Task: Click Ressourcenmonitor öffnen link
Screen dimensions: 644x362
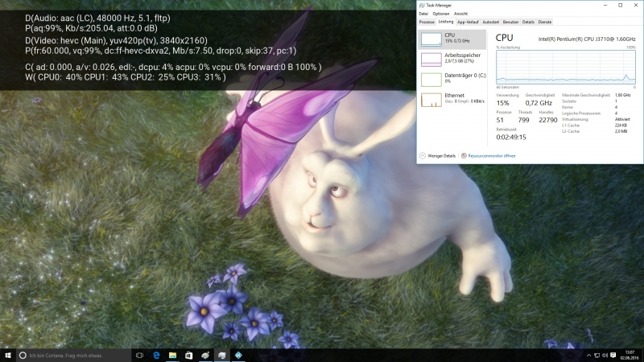Action: 492,156
